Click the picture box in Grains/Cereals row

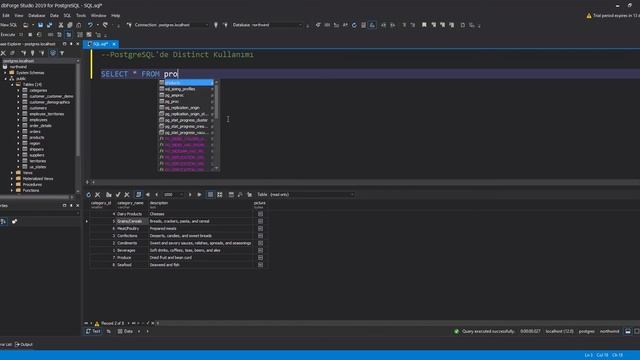pyautogui.click(x=260, y=221)
